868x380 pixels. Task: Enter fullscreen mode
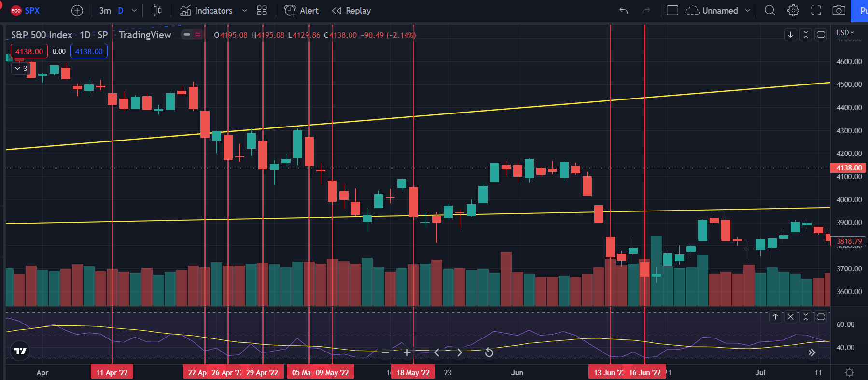(816, 11)
